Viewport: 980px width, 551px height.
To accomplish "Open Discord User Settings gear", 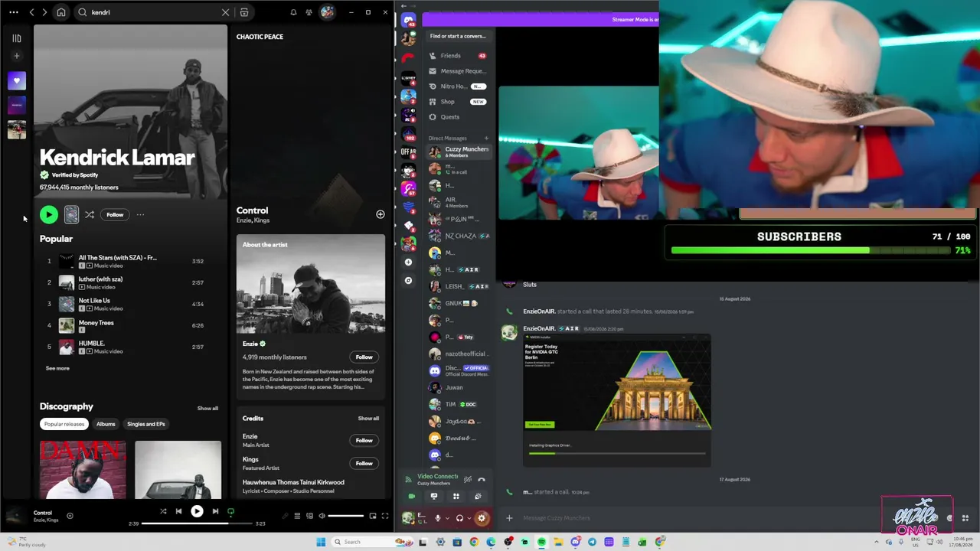I will click(x=482, y=518).
